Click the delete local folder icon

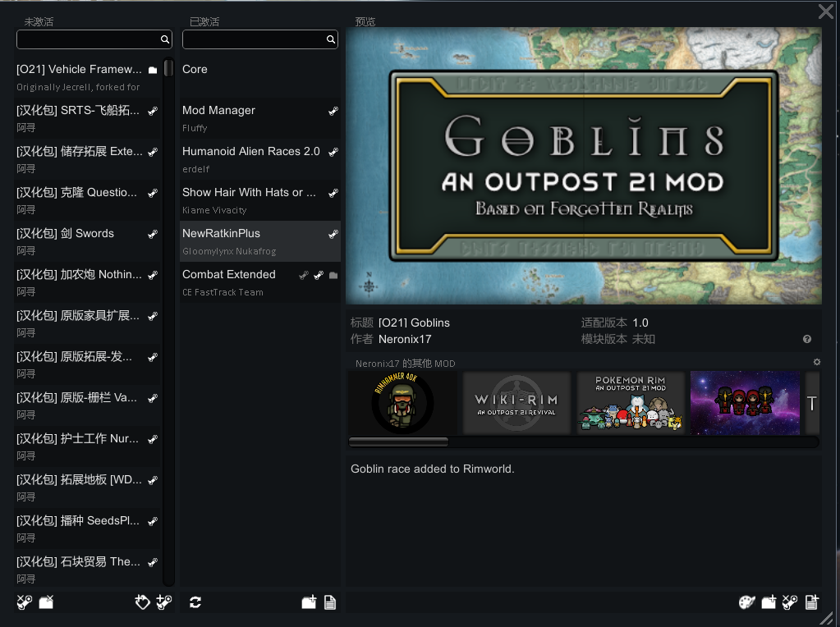pyautogui.click(x=47, y=602)
